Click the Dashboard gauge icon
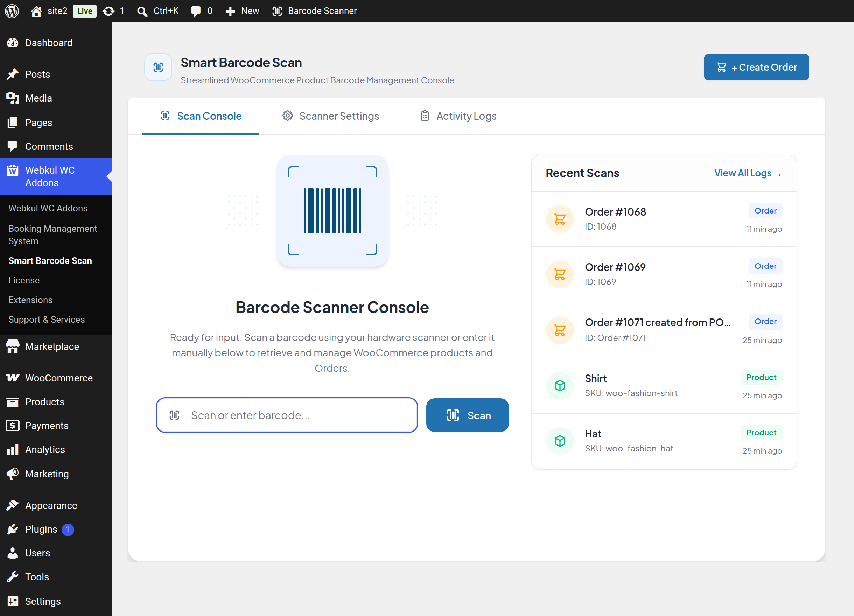The height and width of the screenshot is (616, 854). (13, 43)
